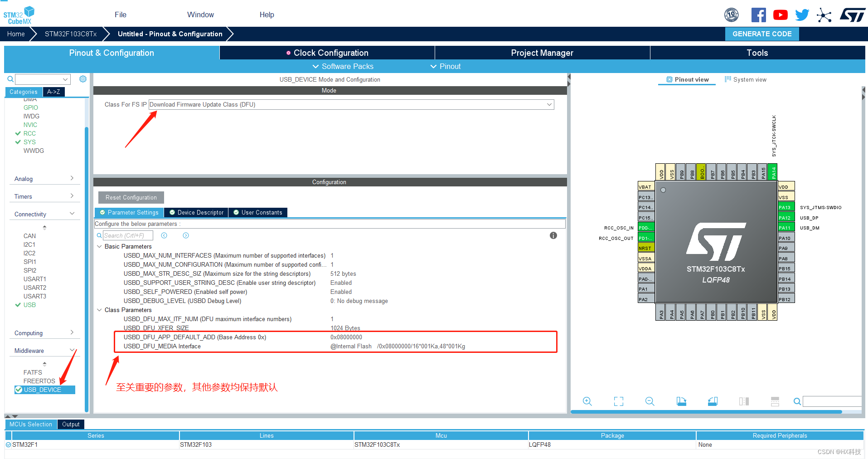Click the ST community network icon
The width and height of the screenshot is (868, 459).
tap(824, 15)
